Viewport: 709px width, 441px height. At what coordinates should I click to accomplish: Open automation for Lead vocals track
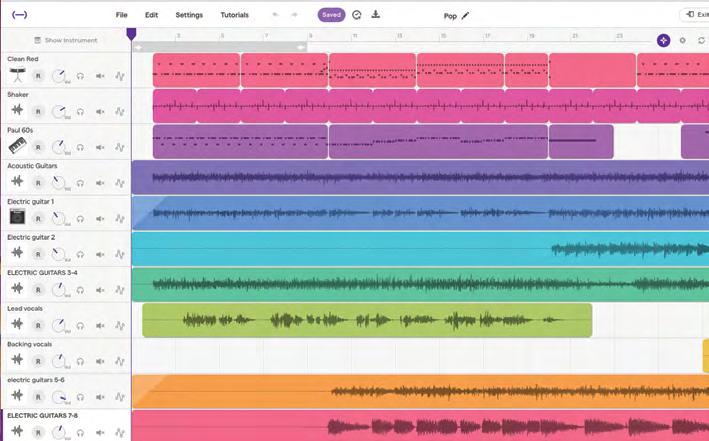coord(120,326)
